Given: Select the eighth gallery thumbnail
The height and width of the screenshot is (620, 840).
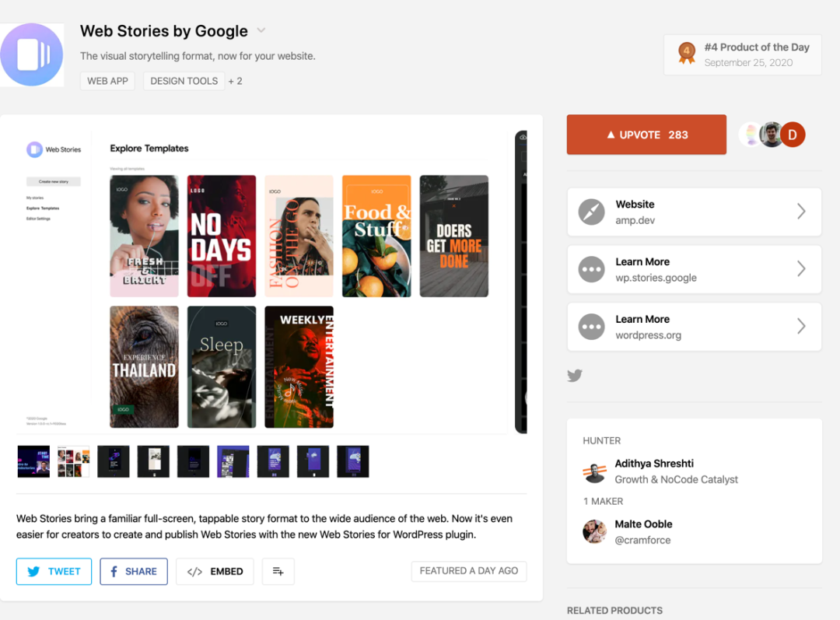Looking at the screenshot, I should (x=313, y=461).
